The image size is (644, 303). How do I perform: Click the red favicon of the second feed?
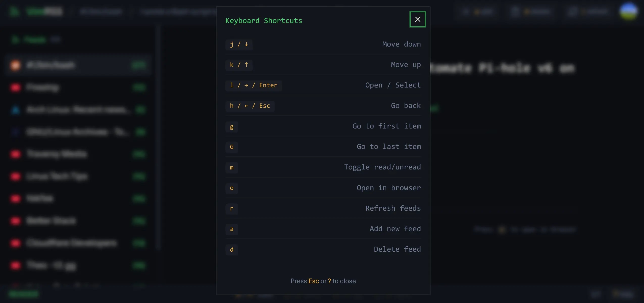pos(15,87)
